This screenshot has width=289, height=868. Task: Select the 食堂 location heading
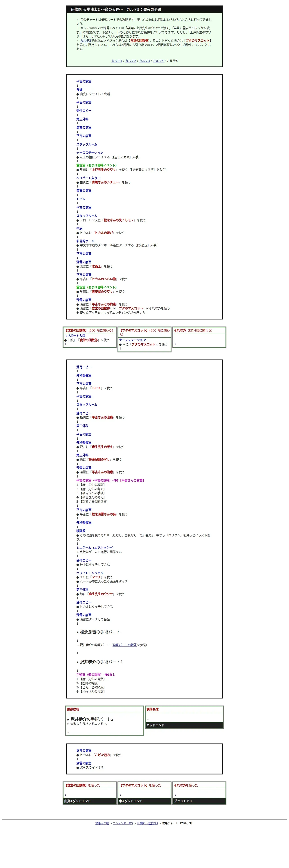[x=79, y=90]
